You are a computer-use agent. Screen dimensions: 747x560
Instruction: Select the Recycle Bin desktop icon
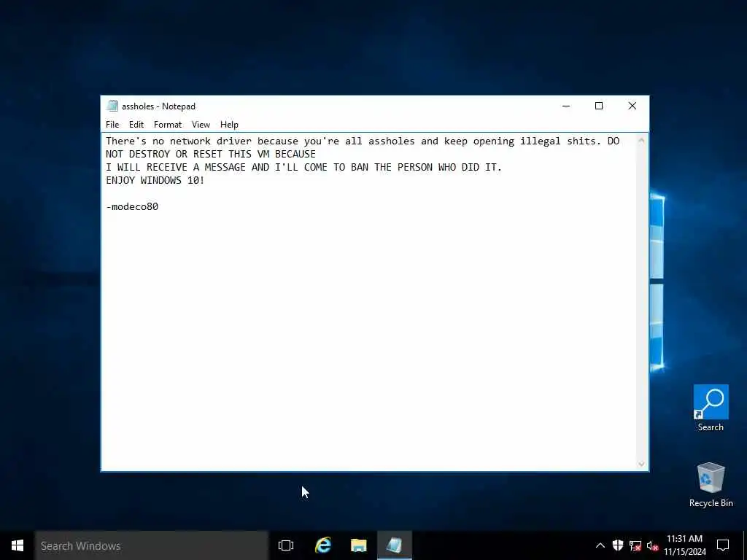point(711,485)
